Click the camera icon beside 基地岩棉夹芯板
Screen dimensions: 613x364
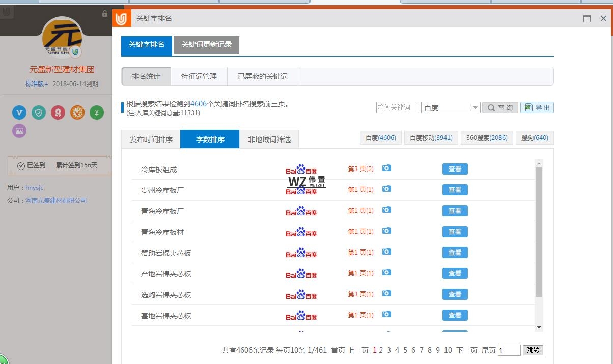(x=386, y=315)
